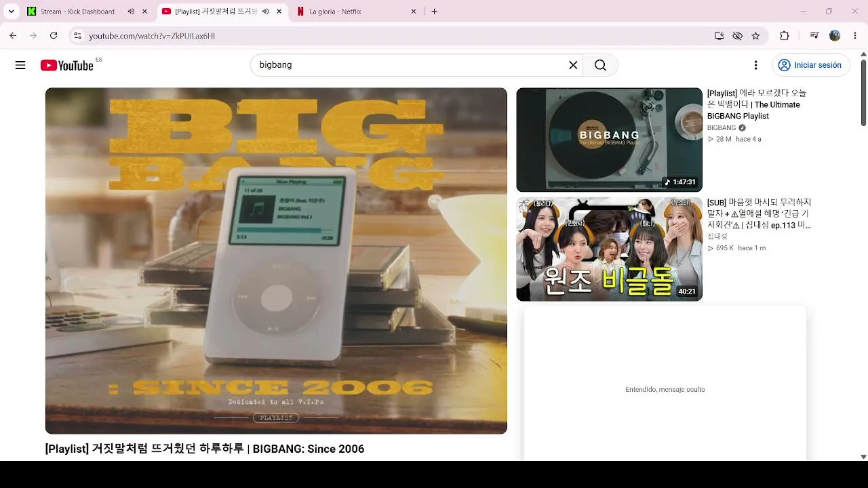
Task: Open Chrome three-dot menu
Action: click(854, 36)
